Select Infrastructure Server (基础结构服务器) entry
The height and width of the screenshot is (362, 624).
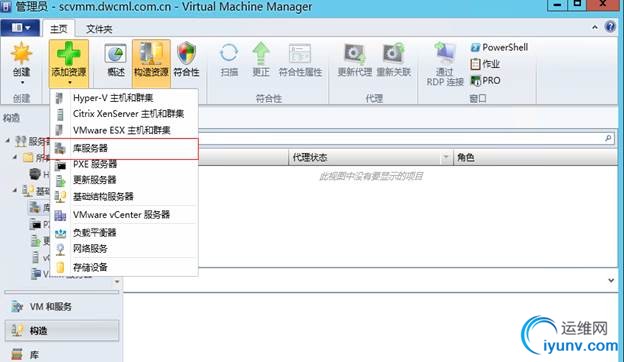pyautogui.click(x=124, y=197)
